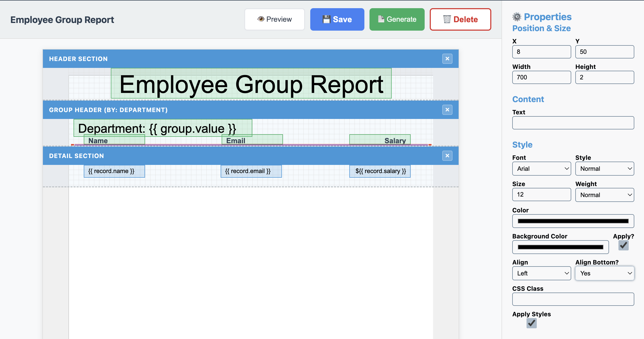The width and height of the screenshot is (644, 339).
Task: Click the trash can Delete icon
Action: point(447,19)
